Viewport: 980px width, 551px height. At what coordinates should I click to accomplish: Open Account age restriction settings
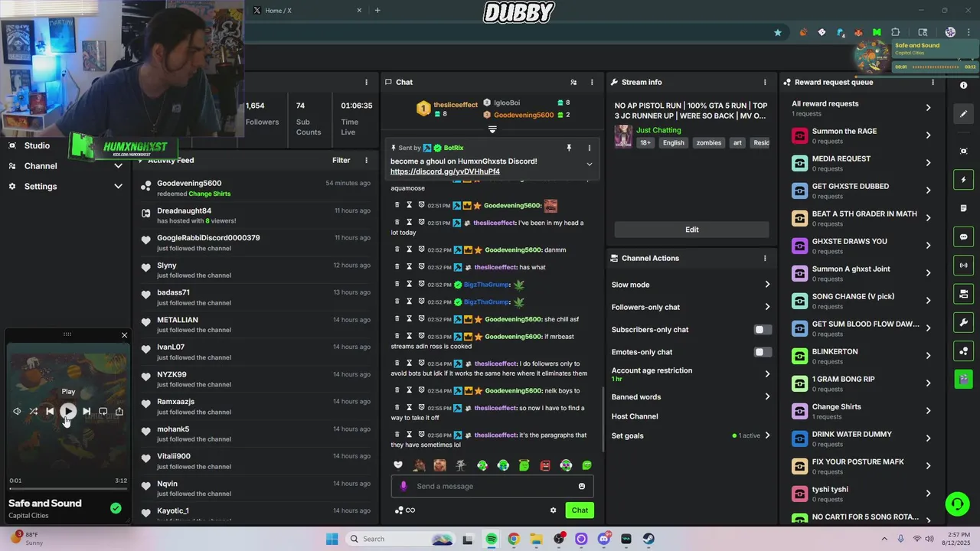coord(691,374)
